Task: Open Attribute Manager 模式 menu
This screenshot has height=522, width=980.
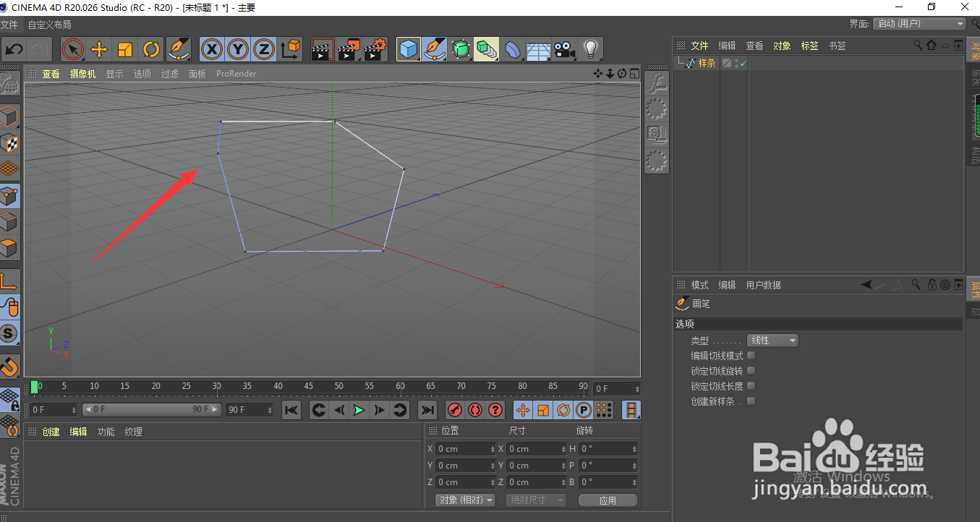Action: coord(699,285)
